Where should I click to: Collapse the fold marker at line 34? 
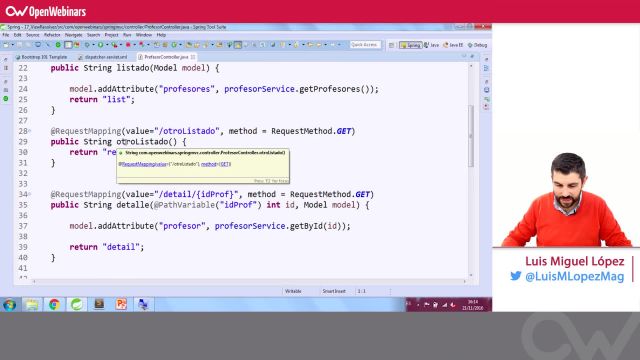coord(30,194)
